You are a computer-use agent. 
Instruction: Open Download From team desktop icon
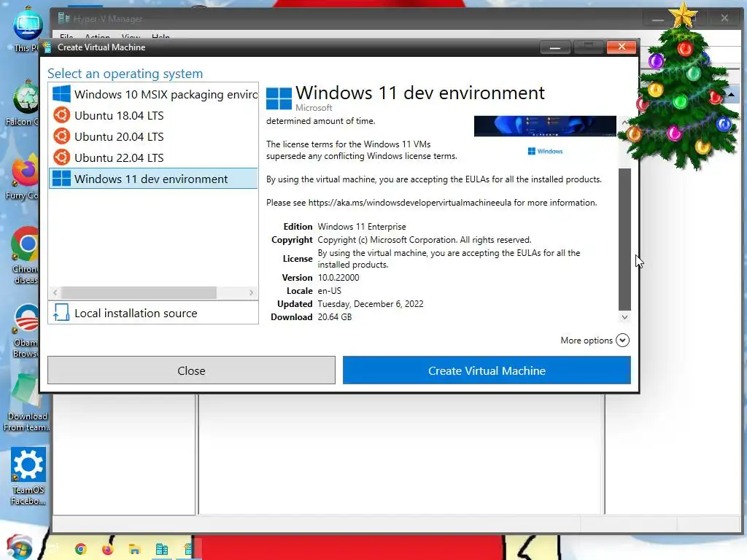point(27,402)
